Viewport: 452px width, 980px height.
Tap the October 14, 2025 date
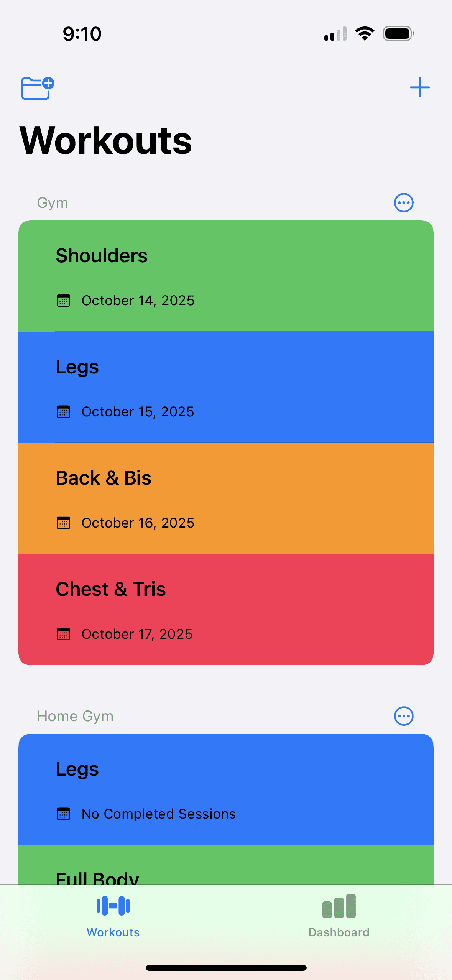[x=138, y=301]
